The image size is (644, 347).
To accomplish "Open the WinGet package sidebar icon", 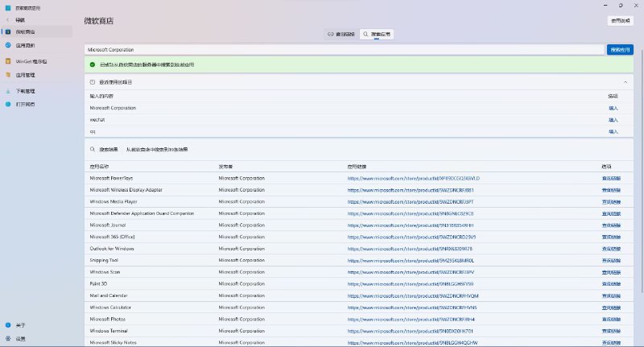I will click(x=8, y=61).
